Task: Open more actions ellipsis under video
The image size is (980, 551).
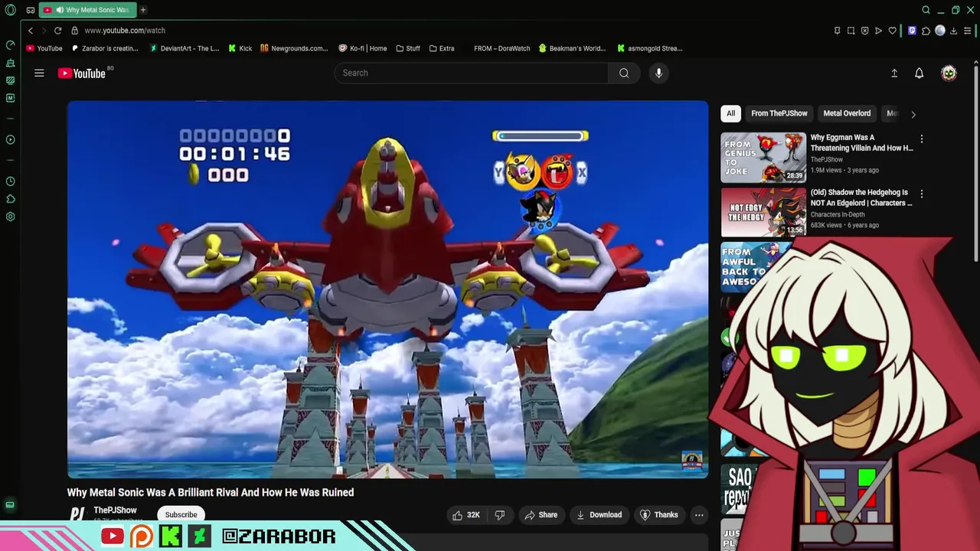Action: (x=699, y=515)
